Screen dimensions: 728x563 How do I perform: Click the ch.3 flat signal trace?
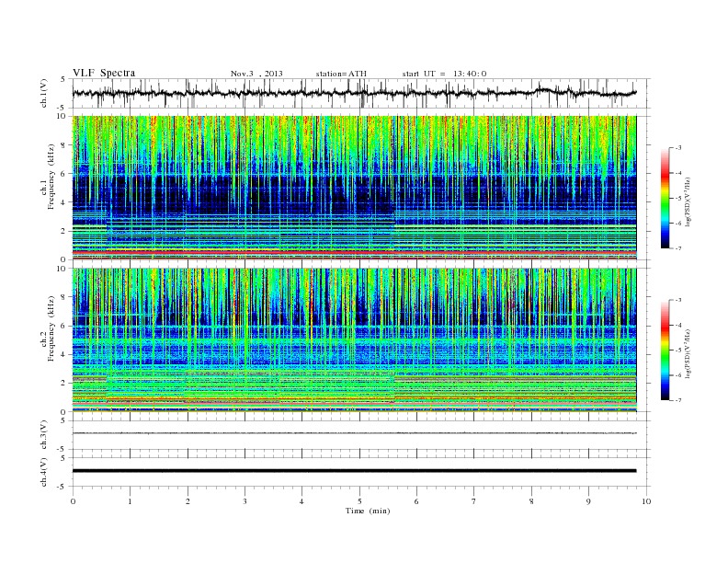click(354, 433)
